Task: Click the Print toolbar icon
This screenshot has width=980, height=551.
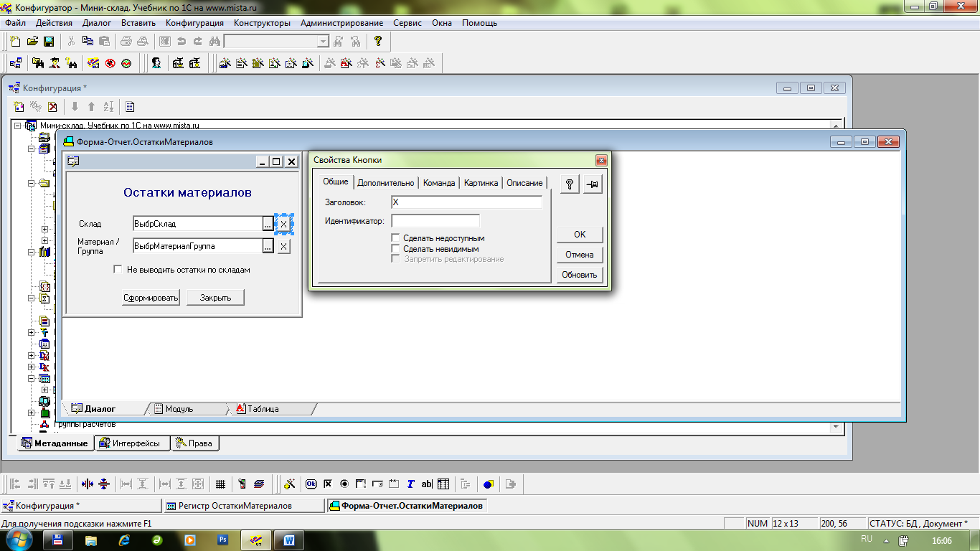Action: coord(126,42)
